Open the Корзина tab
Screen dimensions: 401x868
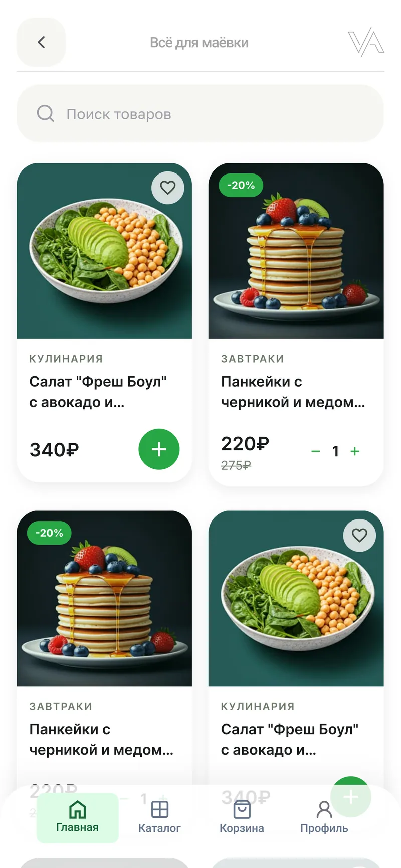coord(242,817)
